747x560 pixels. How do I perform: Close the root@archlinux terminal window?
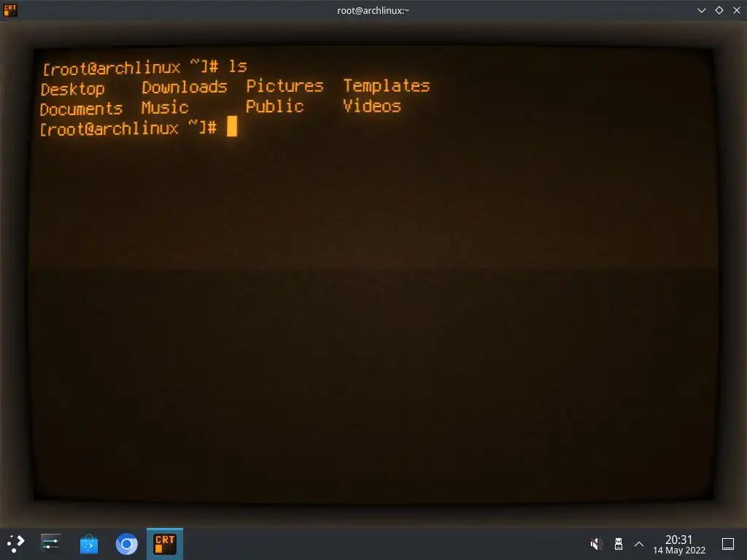(x=737, y=10)
